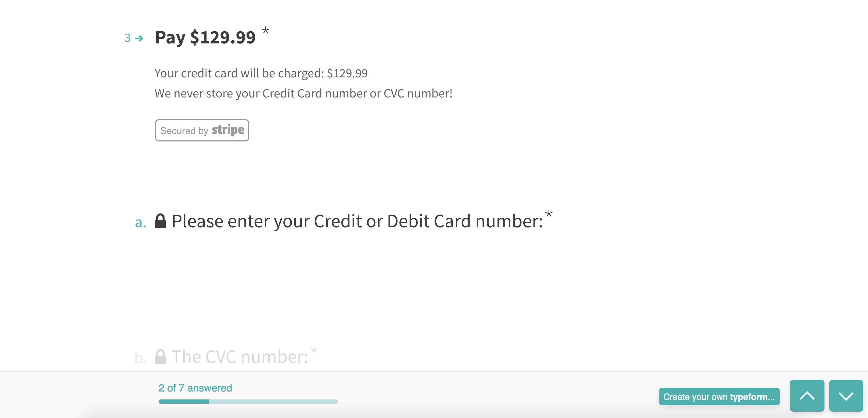Select the CVC number question
The height and width of the screenshot is (418, 868).
240,357
